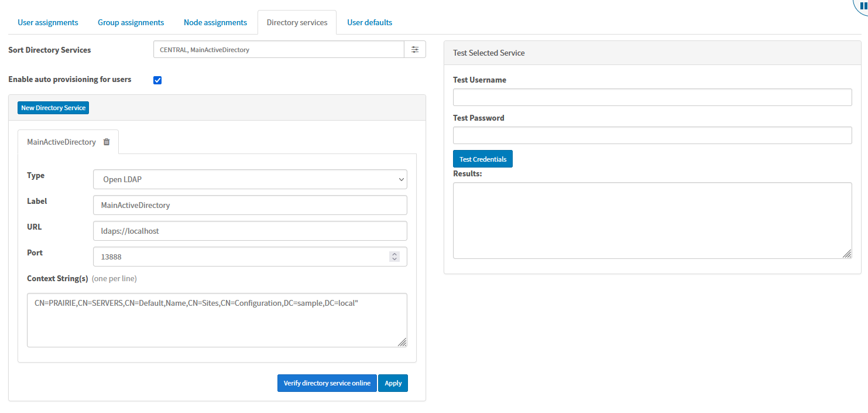Select the MainActiveDirectory service tab
868x413 pixels.
pyautogui.click(x=61, y=141)
